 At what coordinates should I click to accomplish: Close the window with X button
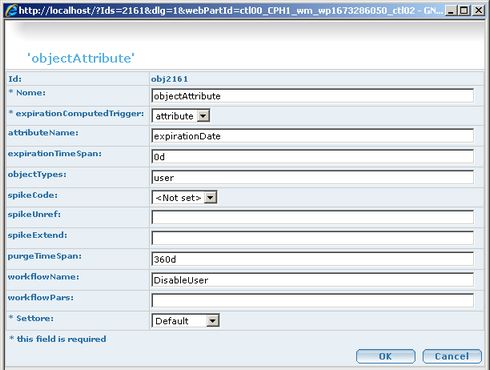479,10
